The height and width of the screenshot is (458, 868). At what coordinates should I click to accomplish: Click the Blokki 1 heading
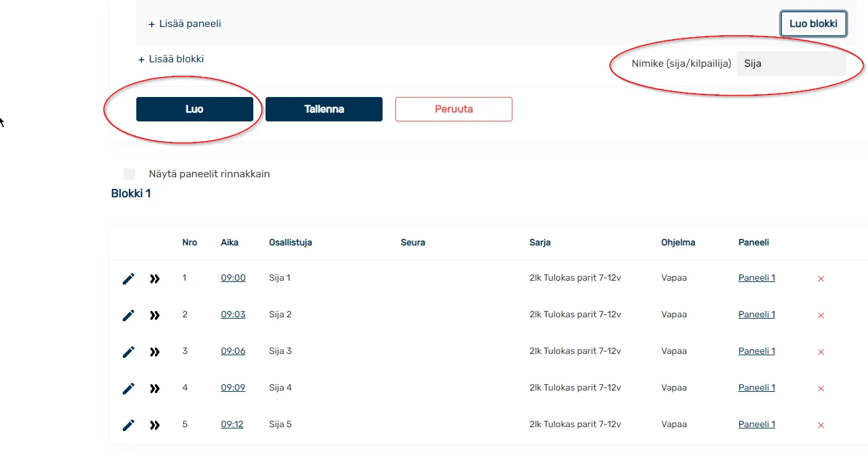[x=131, y=193]
